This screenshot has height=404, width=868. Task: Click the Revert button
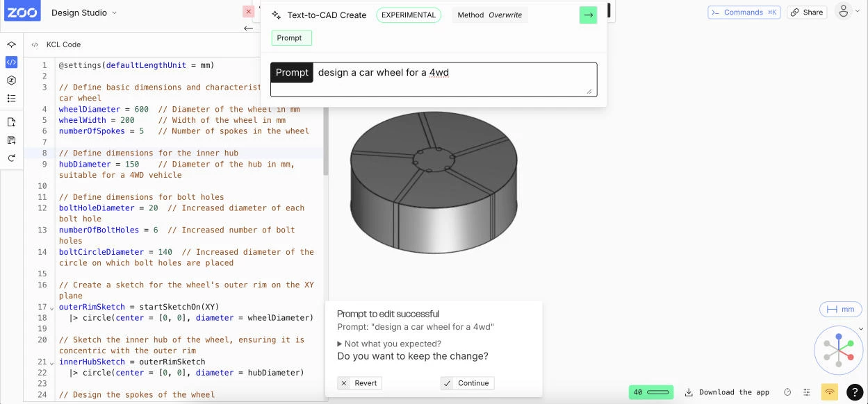click(x=359, y=383)
